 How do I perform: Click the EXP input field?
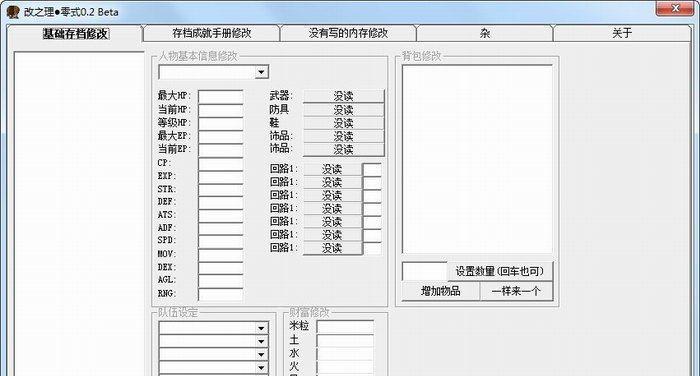point(221,176)
